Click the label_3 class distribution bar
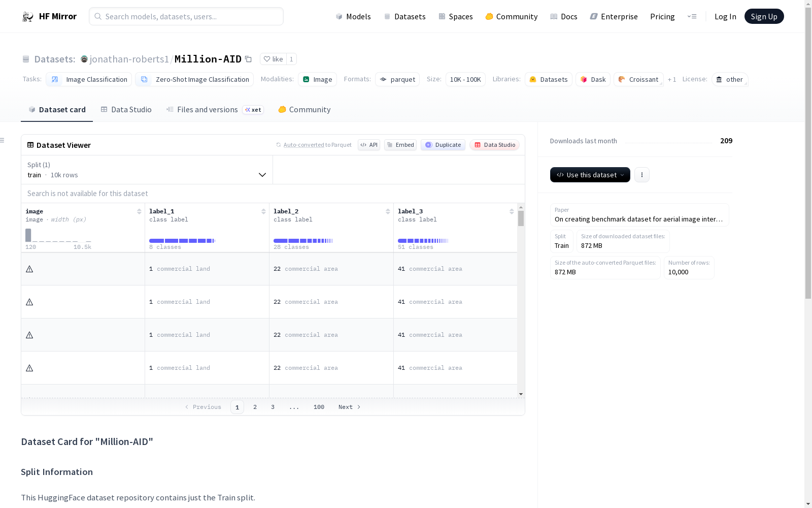This screenshot has height=508, width=812. (x=423, y=240)
